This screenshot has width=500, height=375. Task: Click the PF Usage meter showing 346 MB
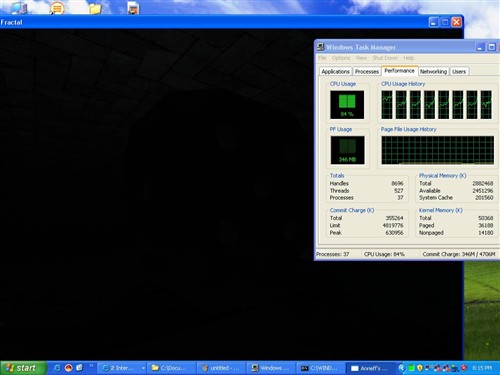pos(347,150)
